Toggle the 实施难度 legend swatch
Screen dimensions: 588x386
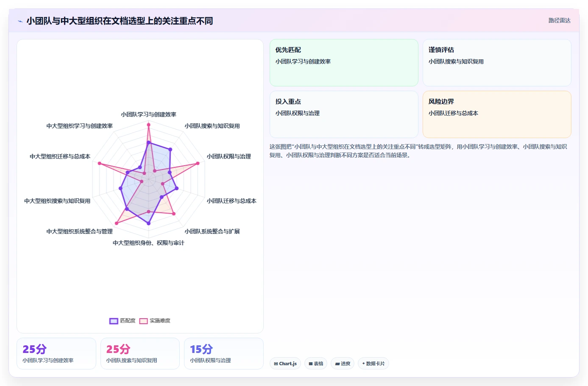pyautogui.click(x=144, y=321)
